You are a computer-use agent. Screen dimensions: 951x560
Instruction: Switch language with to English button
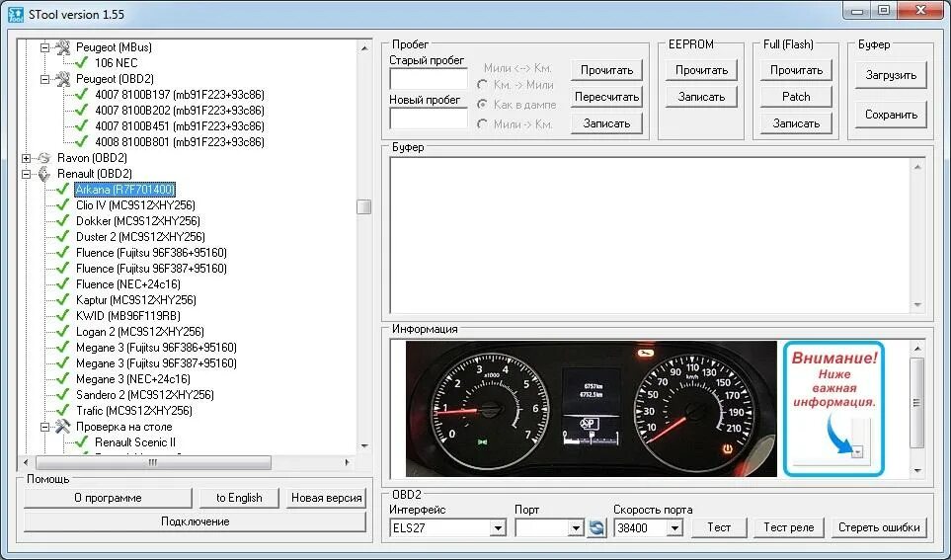[239, 498]
